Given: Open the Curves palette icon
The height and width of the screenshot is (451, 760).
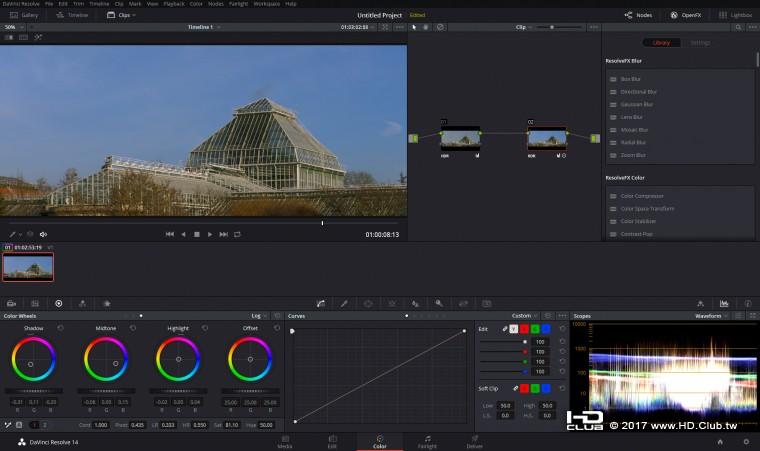Looking at the screenshot, I should (x=321, y=302).
